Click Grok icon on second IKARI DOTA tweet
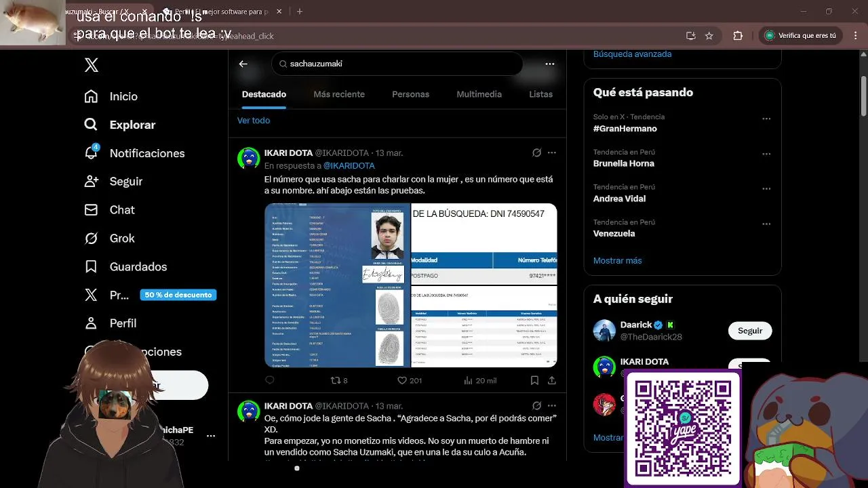Viewport: 868px width, 488px height. (536, 406)
